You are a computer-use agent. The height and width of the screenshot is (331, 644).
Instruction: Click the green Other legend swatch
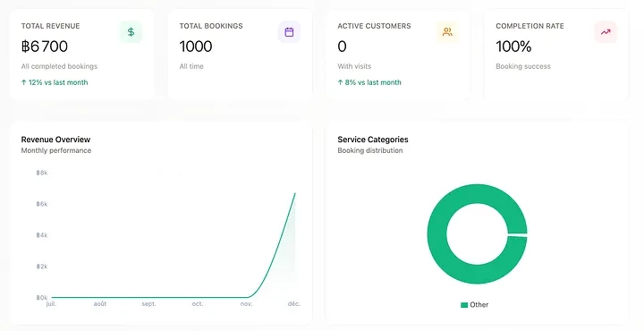pos(464,305)
